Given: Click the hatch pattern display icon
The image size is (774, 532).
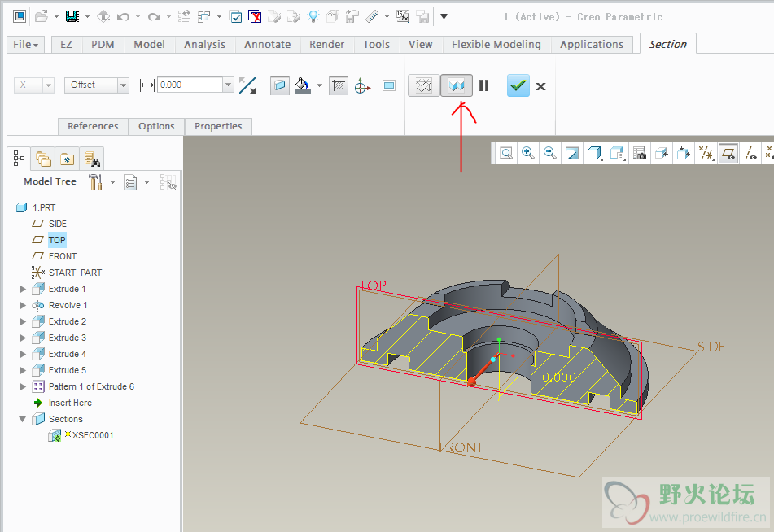Looking at the screenshot, I should 338,86.
